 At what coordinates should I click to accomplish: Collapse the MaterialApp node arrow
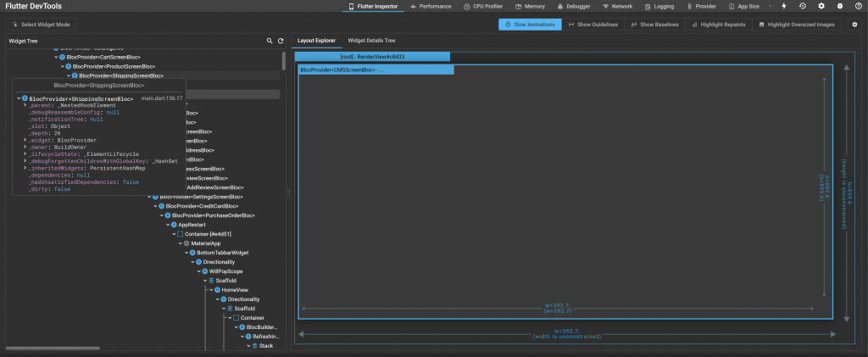pyautogui.click(x=181, y=243)
